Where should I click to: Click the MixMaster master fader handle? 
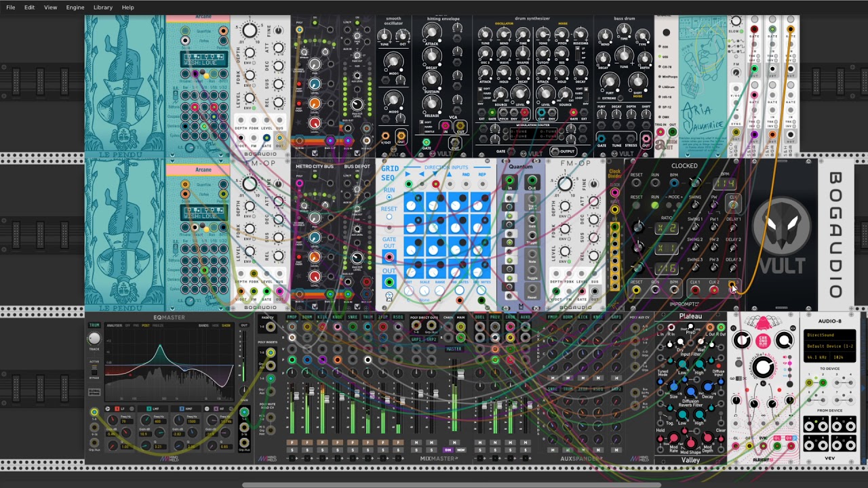coord(460,375)
